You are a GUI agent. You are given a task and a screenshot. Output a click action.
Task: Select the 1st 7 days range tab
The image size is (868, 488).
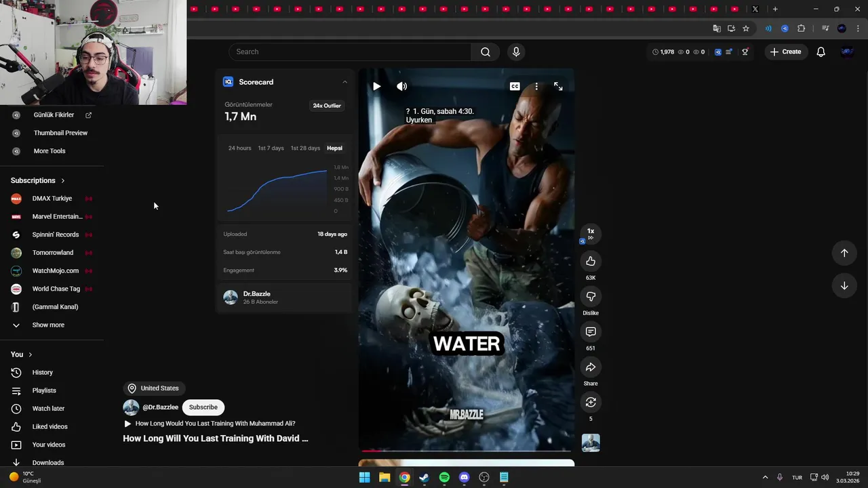click(x=271, y=148)
